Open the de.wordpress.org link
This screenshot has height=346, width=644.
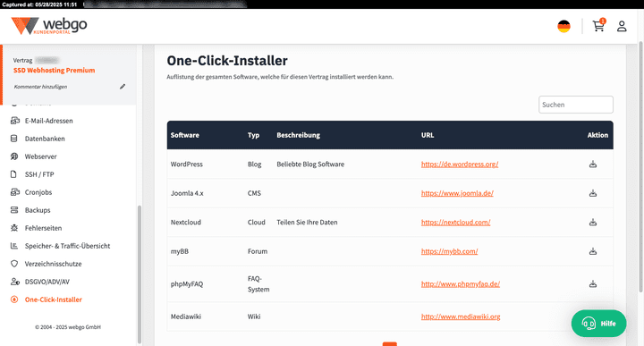(x=460, y=165)
